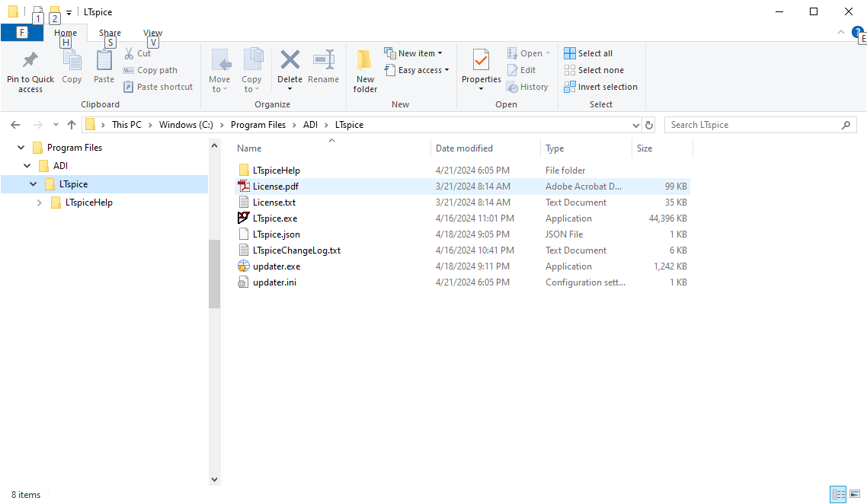Switch to the Home ribbon tab

66,33
